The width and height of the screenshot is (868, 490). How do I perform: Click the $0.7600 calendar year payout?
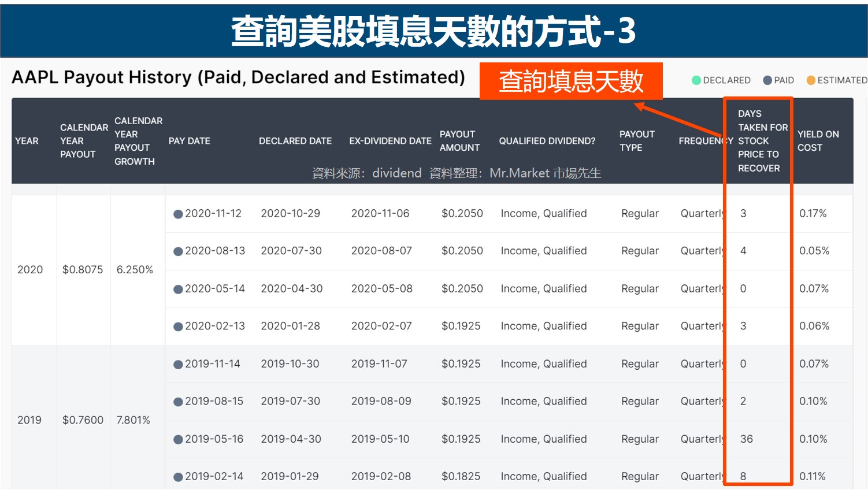[83, 420]
